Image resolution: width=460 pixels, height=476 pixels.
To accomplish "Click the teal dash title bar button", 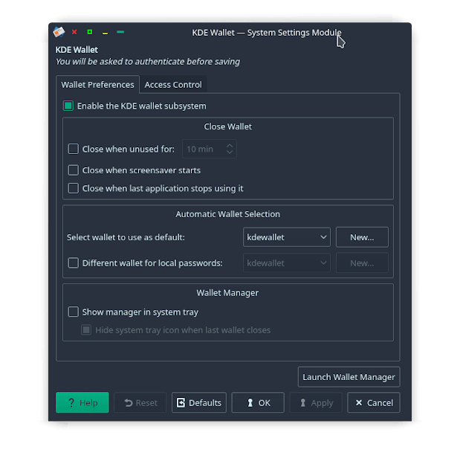I will click(120, 32).
